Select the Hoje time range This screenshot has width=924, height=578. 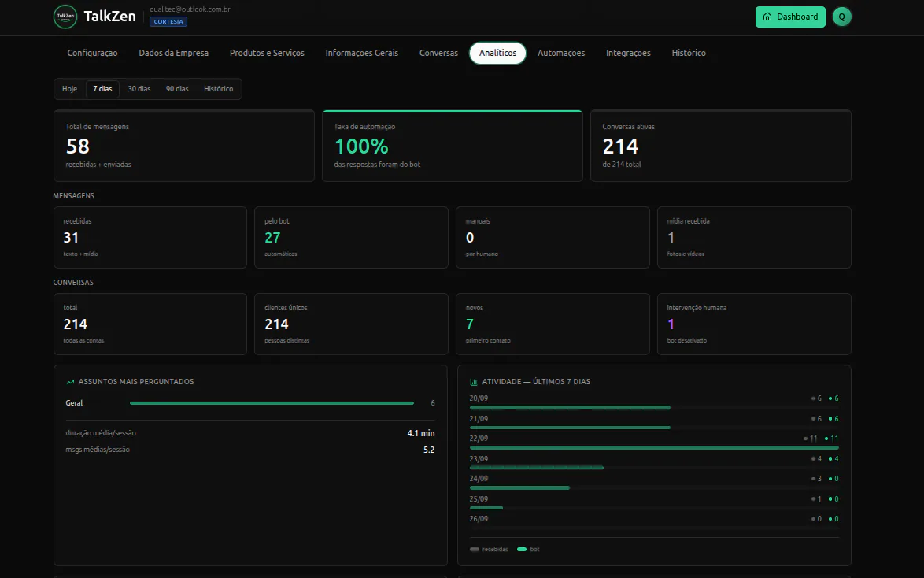[69, 89]
